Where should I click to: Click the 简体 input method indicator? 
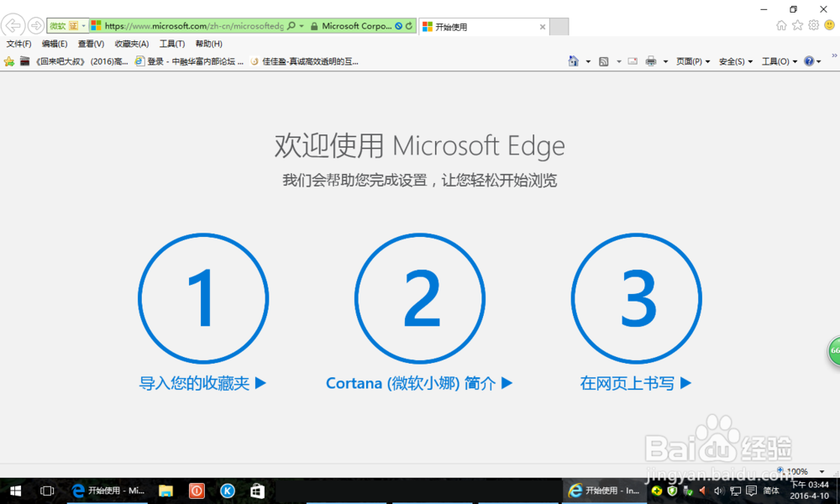pyautogui.click(x=771, y=491)
